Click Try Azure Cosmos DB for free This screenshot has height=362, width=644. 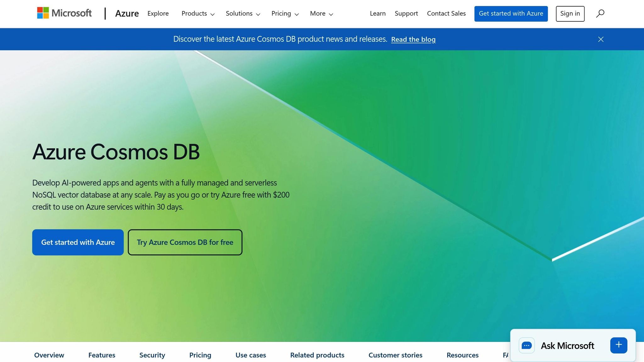coord(185,242)
